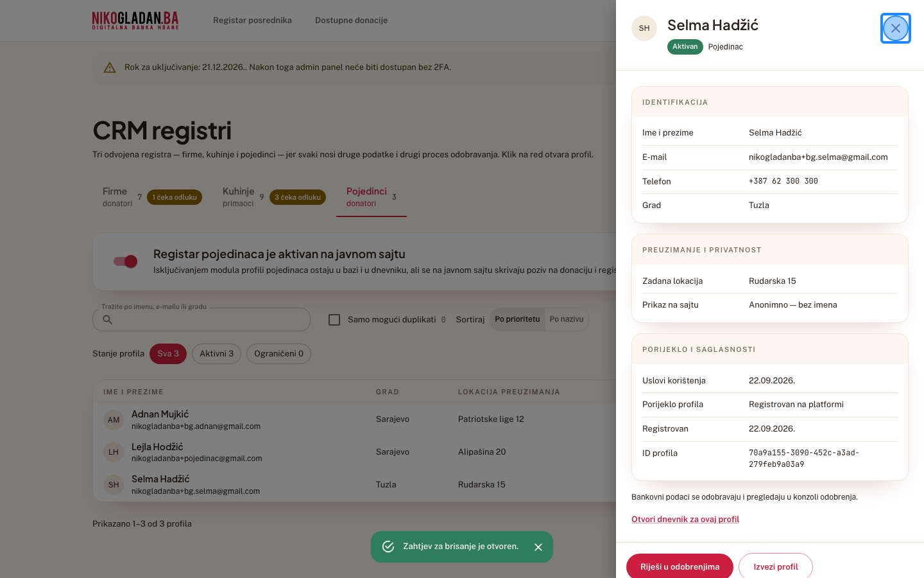Click Selma Hadžić name in table
Image resolution: width=924 pixels, height=578 pixels.
pyautogui.click(x=160, y=479)
